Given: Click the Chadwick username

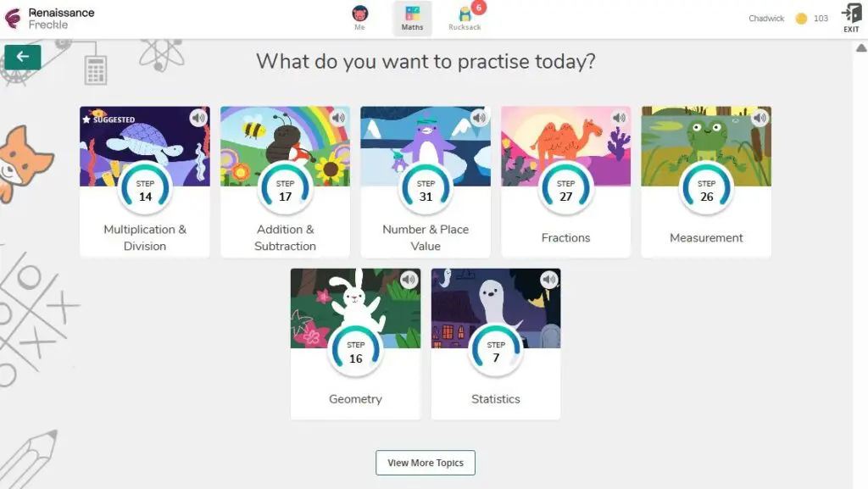Looking at the screenshot, I should click(766, 19).
